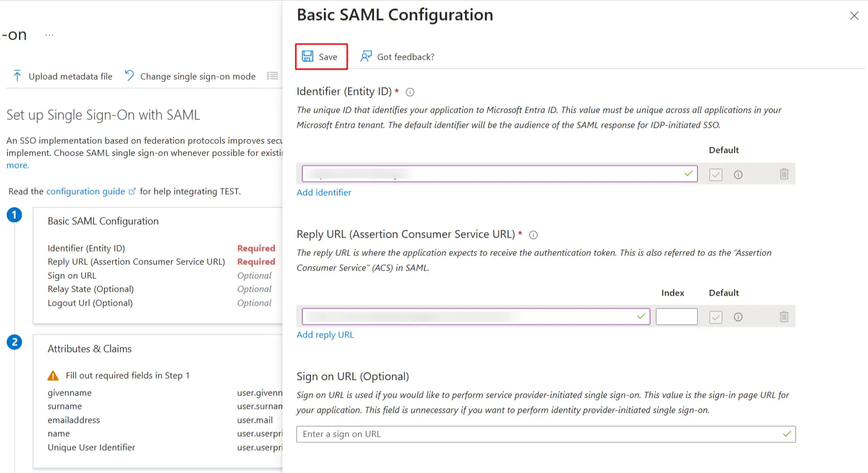Click the undo arrow icon for sign-on mode
The width and height of the screenshot is (868, 473).
tap(129, 75)
